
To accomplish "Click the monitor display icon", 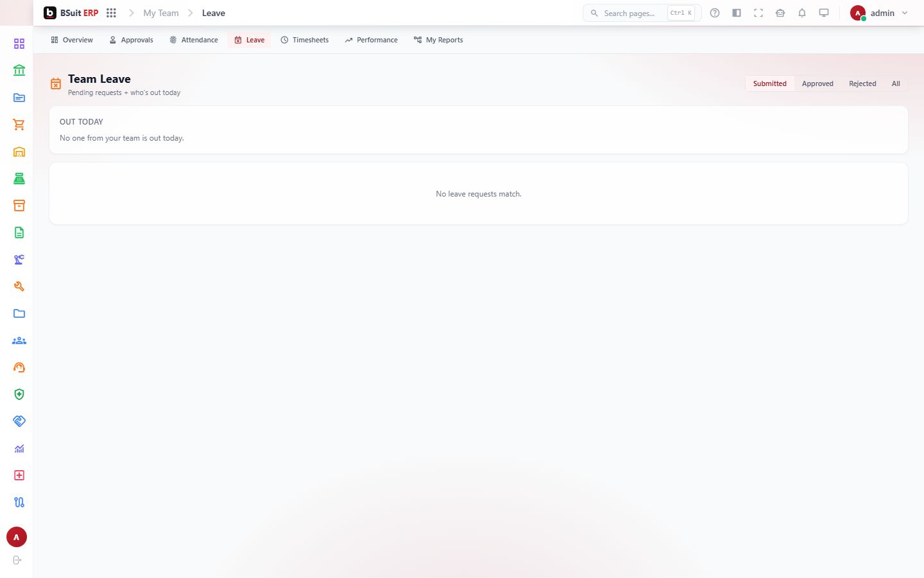I will (824, 13).
